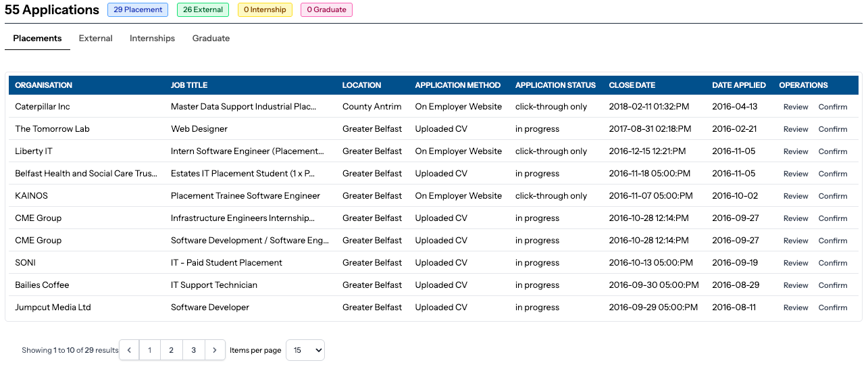Click the 26 External badge

203,10
